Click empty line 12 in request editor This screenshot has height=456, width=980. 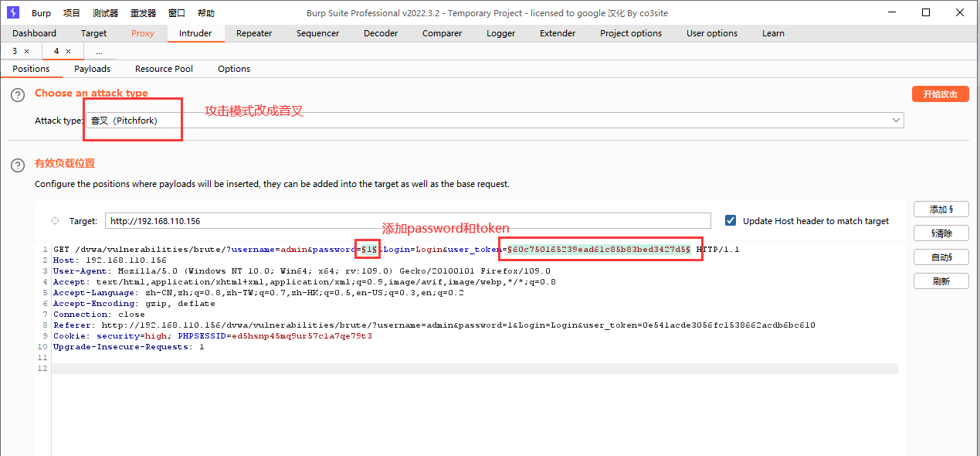coord(475,369)
